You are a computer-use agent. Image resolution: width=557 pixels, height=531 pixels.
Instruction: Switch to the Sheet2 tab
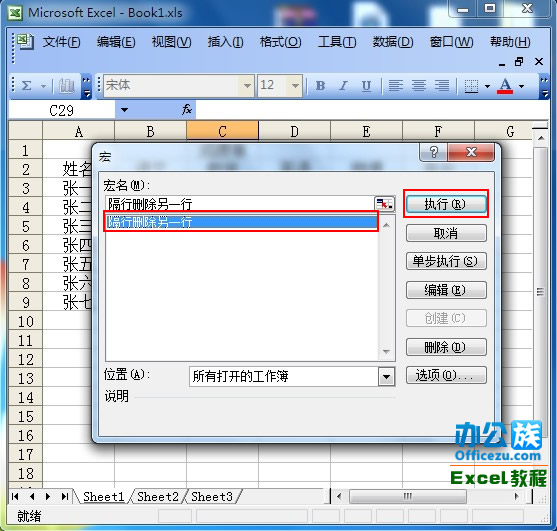[158, 497]
